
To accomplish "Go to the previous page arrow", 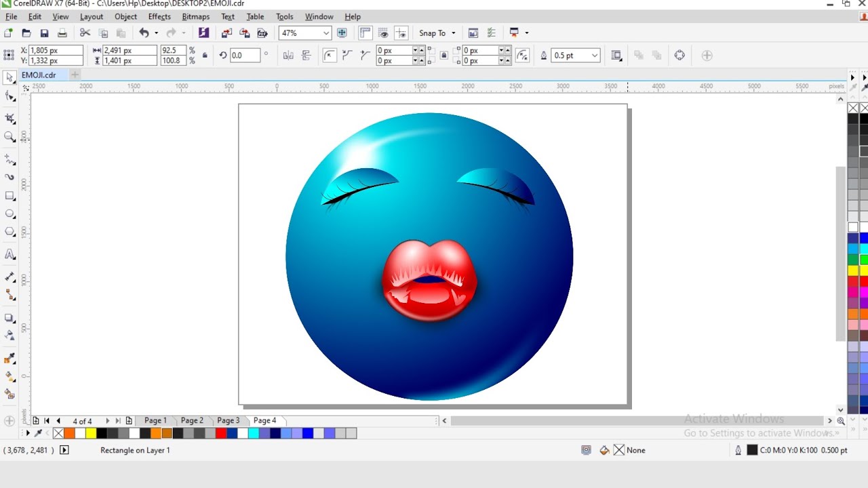I will [x=58, y=421].
